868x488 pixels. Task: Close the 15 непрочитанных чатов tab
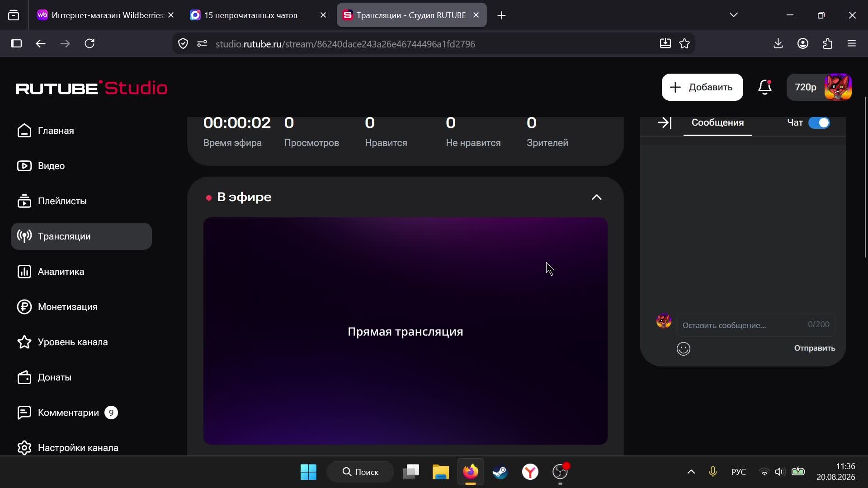point(323,15)
